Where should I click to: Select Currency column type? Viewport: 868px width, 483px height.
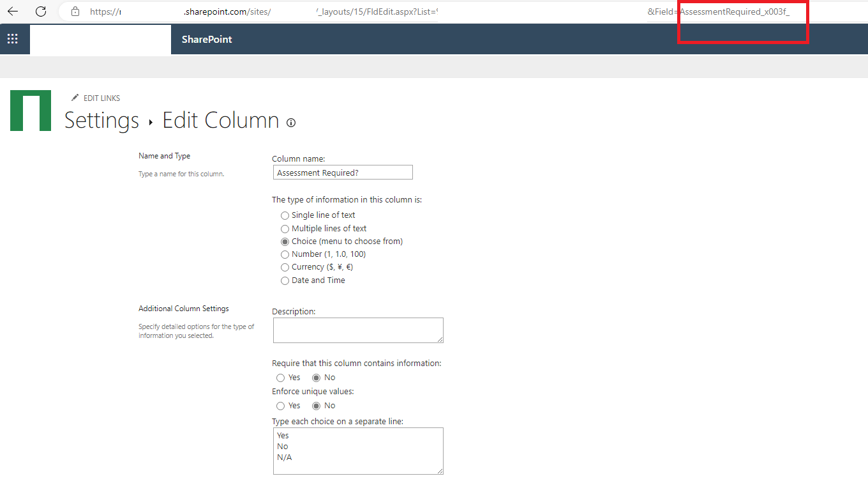click(285, 267)
